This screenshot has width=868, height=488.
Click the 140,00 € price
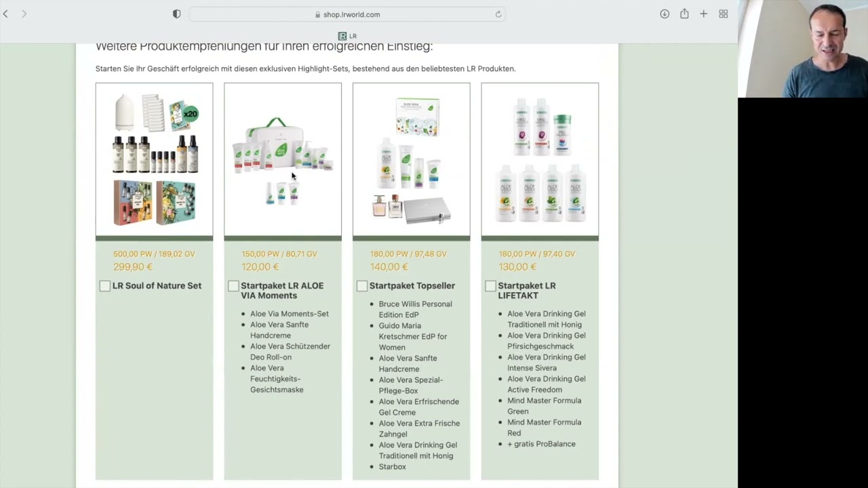[x=389, y=267]
